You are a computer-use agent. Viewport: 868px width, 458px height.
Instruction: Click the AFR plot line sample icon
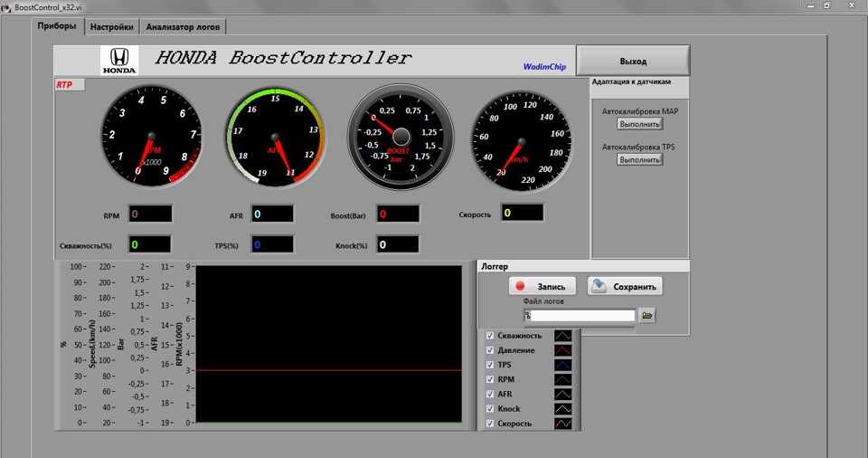pos(563,395)
